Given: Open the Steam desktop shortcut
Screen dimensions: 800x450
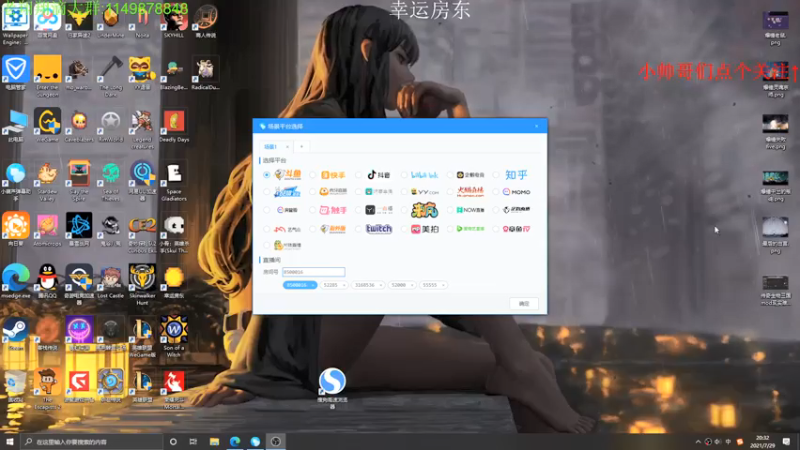Looking at the screenshot, I should point(15,333).
